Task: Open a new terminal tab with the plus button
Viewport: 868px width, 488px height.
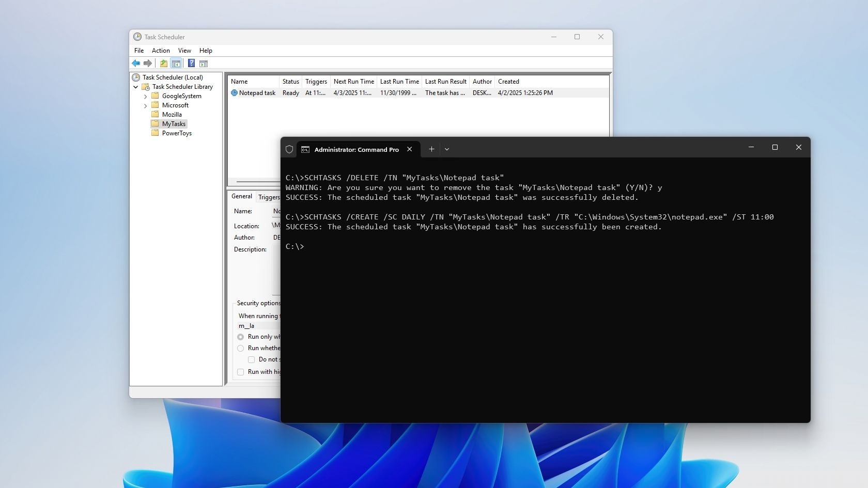Action: click(x=431, y=149)
